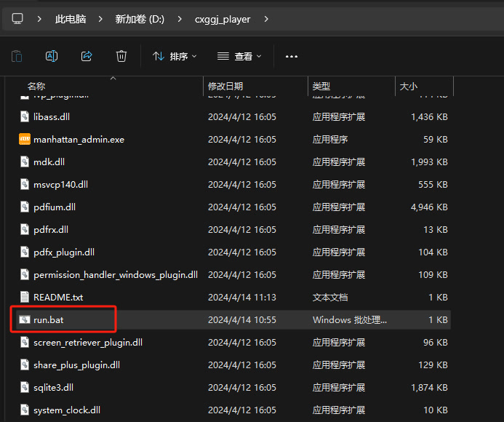
Task: Click cxggj_player breadcrumb folder
Action: click(223, 20)
